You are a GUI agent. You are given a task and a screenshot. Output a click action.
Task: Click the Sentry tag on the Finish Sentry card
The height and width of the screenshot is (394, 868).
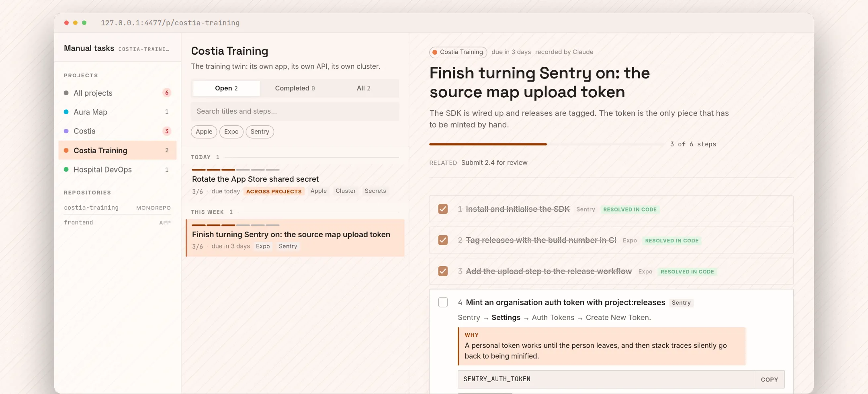point(288,246)
